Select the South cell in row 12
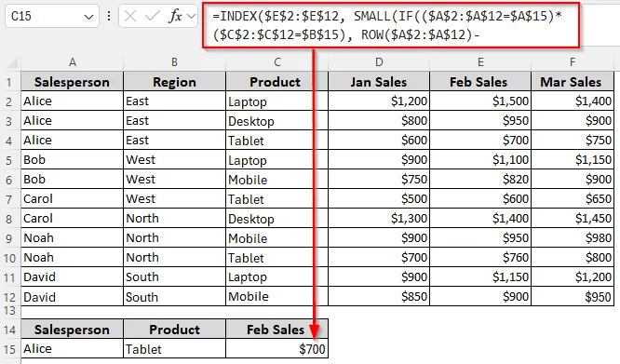Viewport: 620px width, 364px height. pyautogui.click(x=174, y=297)
